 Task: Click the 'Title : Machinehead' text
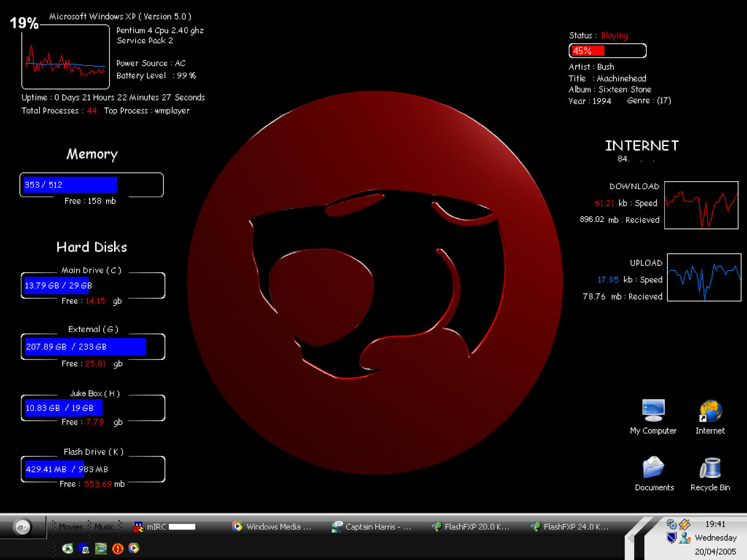[608, 78]
